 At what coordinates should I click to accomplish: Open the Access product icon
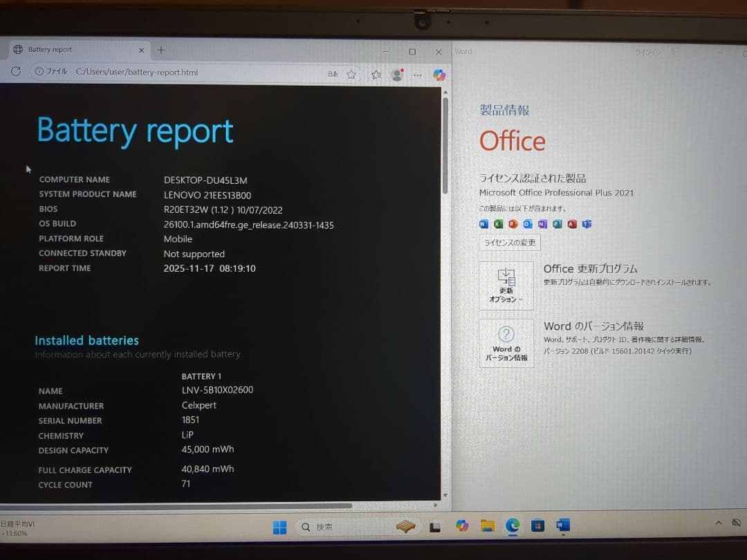click(573, 224)
